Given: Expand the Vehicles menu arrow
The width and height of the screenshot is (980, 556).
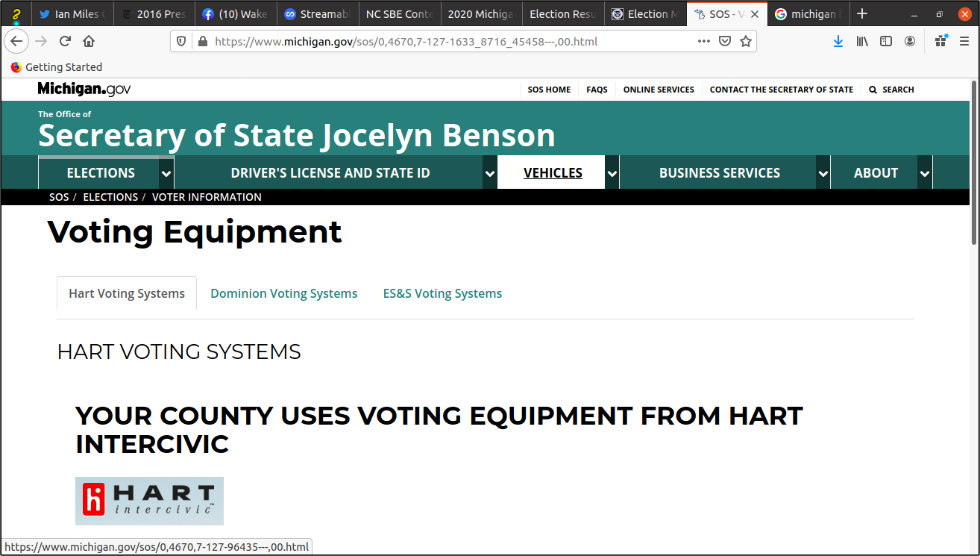Looking at the screenshot, I should point(612,173).
